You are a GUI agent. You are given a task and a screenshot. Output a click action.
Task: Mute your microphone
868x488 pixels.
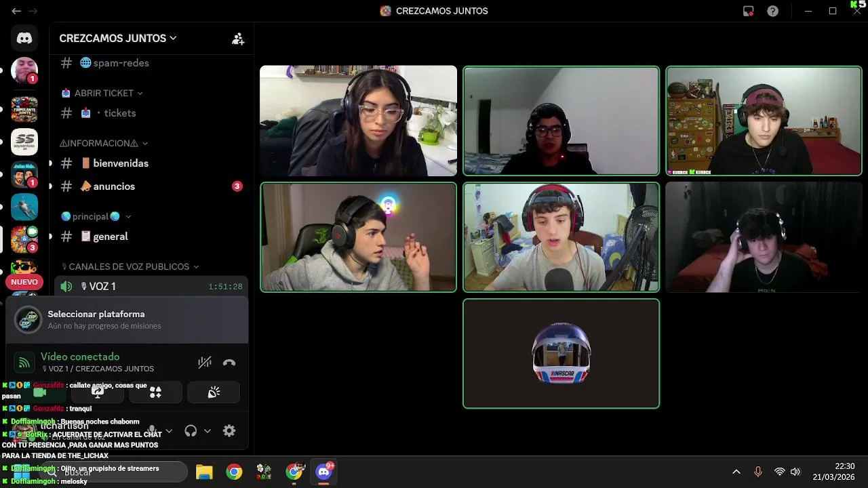point(152,430)
